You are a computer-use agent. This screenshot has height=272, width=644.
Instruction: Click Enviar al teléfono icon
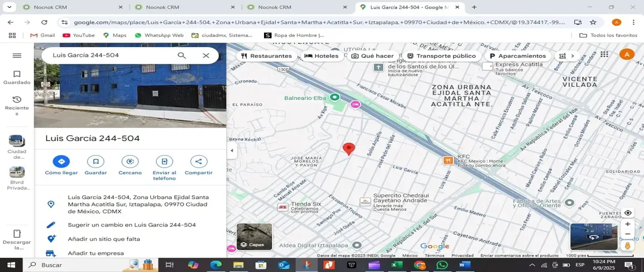pos(164,161)
